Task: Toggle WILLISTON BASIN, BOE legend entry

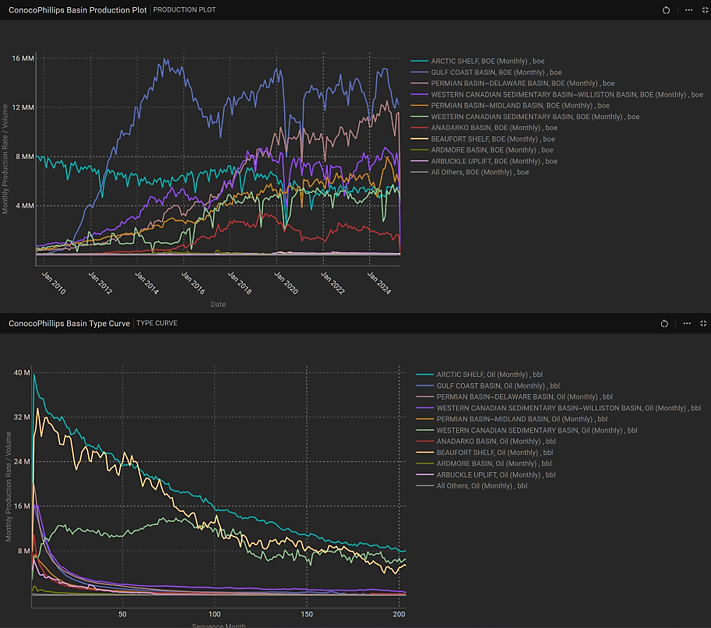Action: pyautogui.click(x=557, y=95)
